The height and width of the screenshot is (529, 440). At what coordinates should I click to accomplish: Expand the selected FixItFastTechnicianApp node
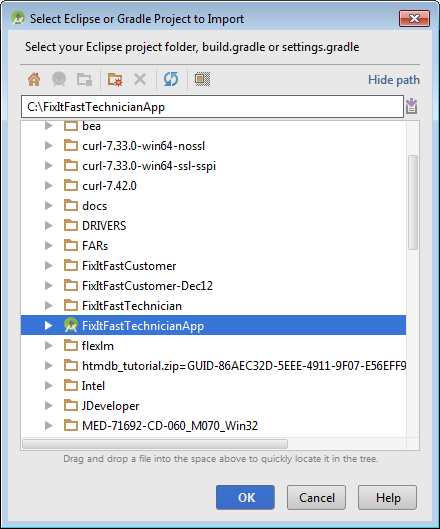(49, 325)
